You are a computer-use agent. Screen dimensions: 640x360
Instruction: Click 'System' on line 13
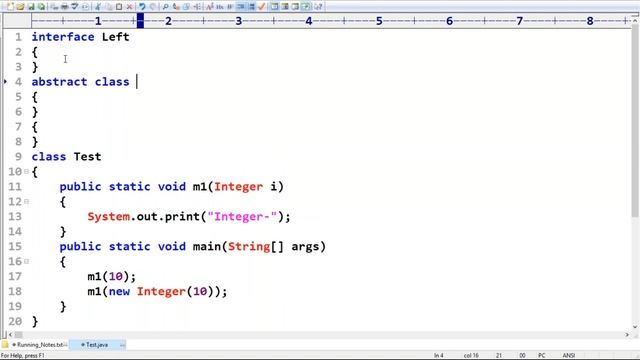click(x=109, y=216)
